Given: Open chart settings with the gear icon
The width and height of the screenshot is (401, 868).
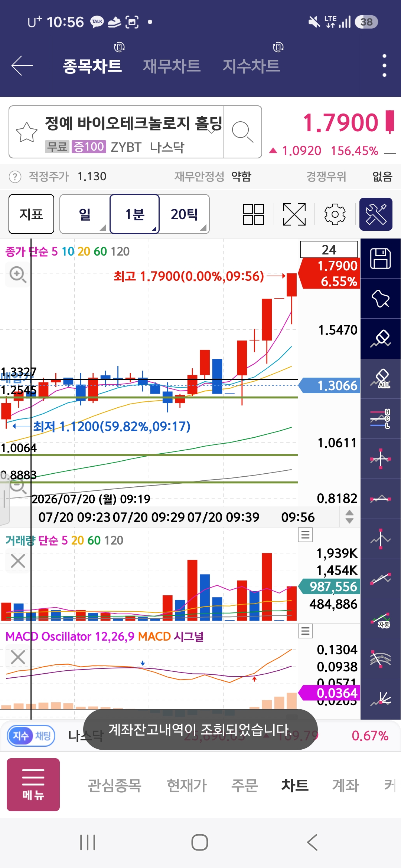Looking at the screenshot, I should [x=335, y=214].
